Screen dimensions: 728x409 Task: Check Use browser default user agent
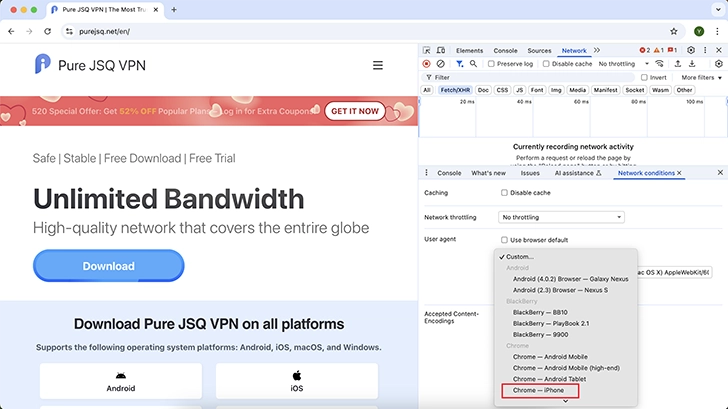click(504, 240)
